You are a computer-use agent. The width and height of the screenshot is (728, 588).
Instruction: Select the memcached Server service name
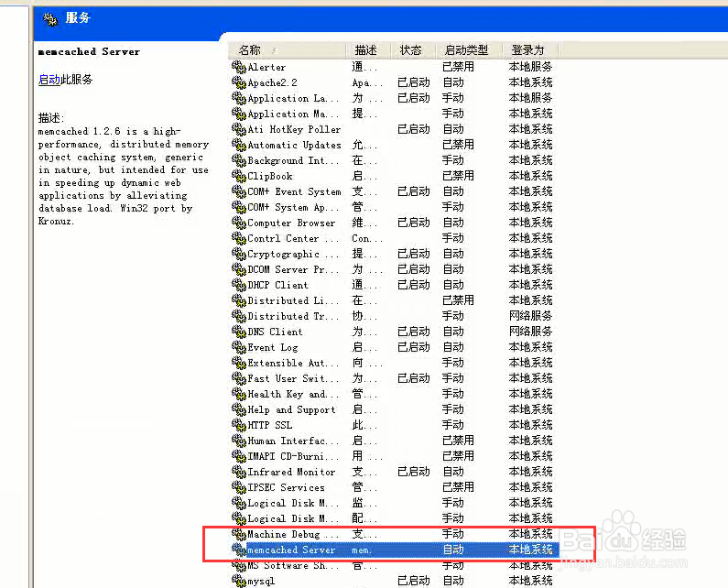pos(291,550)
